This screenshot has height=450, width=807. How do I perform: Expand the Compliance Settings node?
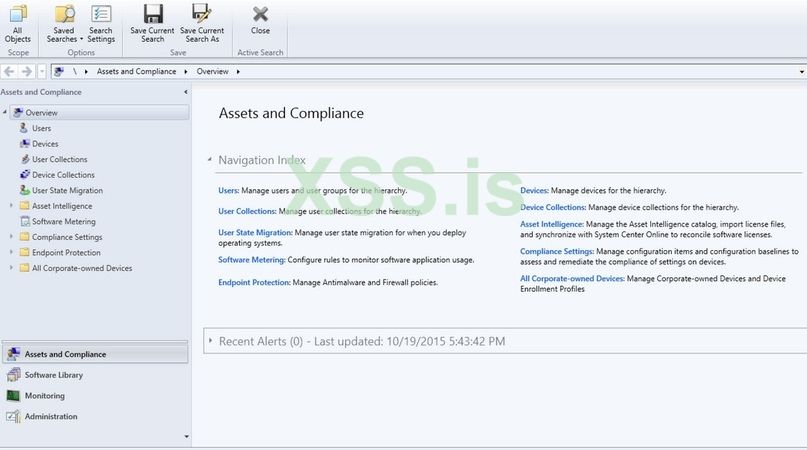tap(11, 237)
